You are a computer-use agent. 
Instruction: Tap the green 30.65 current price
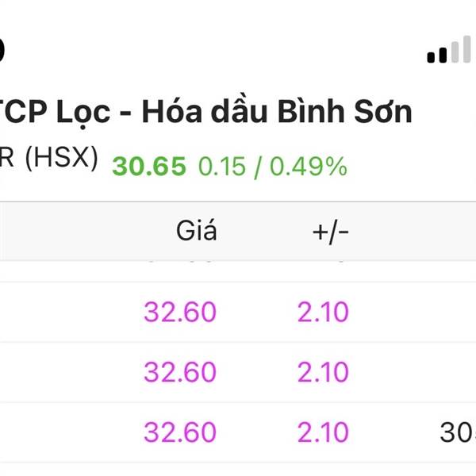pos(149,167)
